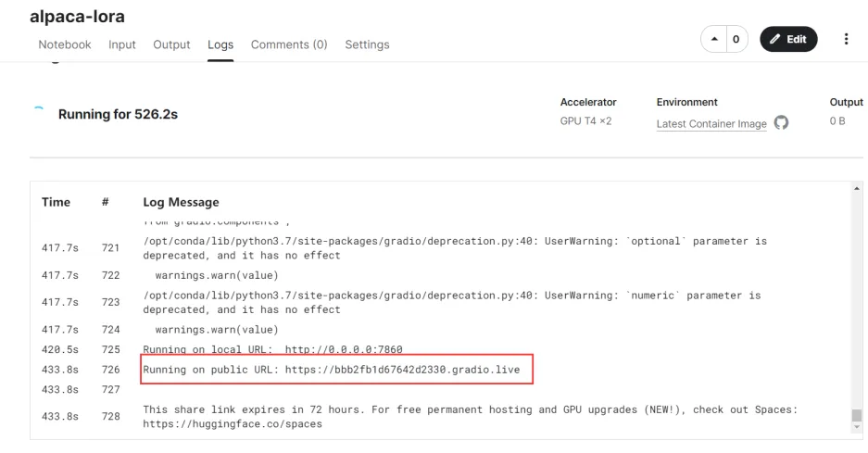Click the 420.5s timestamp in row 725
The image size is (868, 453).
click(x=60, y=349)
